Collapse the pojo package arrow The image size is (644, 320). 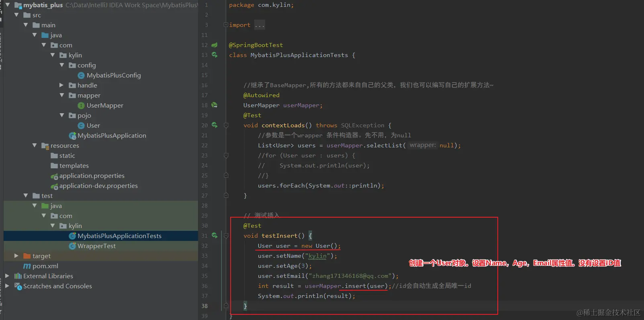[62, 115]
